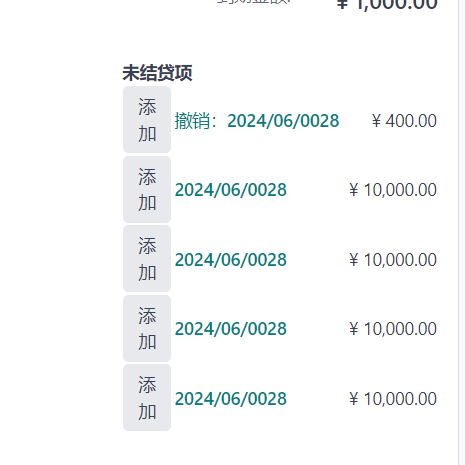Image resolution: width=465 pixels, height=465 pixels.
Task: Open the bold 2024/06/0028 reference in 撤销 row
Action: click(x=283, y=121)
